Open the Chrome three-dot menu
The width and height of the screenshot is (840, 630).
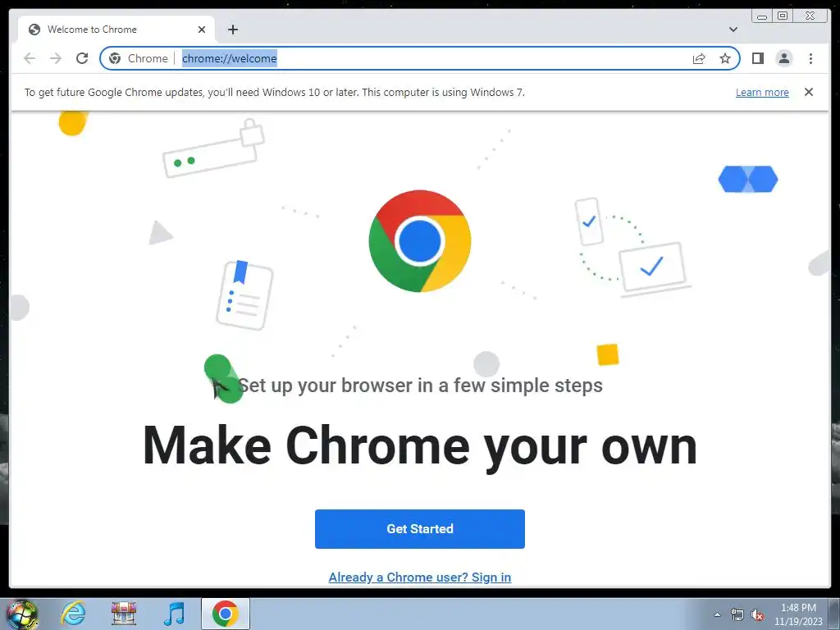(x=810, y=58)
